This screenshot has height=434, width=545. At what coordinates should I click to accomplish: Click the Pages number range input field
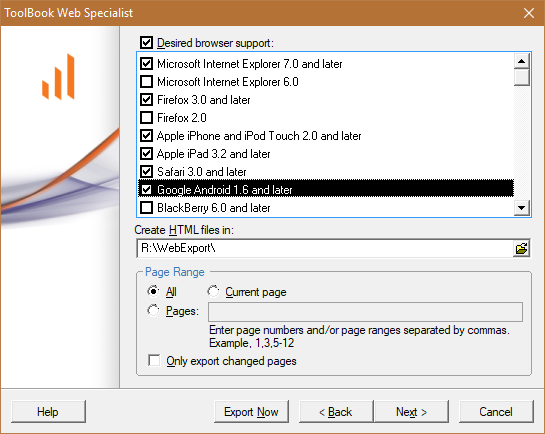coord(365,312)
